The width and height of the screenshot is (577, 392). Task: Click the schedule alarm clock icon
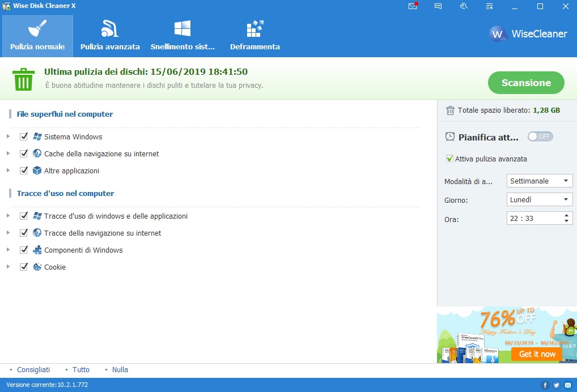coord(449,137)
